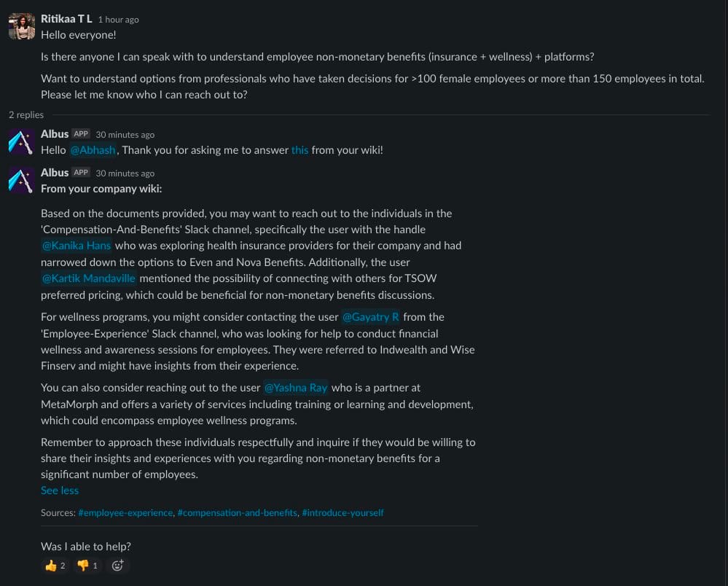
Task: Open @Kartik Mandaville profile mention
Action: (x=89, y=278)
